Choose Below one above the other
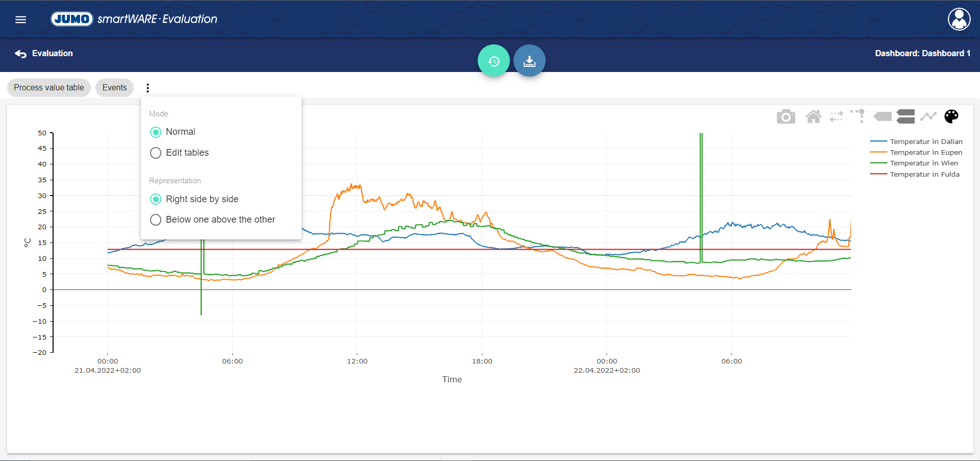This screenshot has width=980, height=461. click(x=156, y=220)
